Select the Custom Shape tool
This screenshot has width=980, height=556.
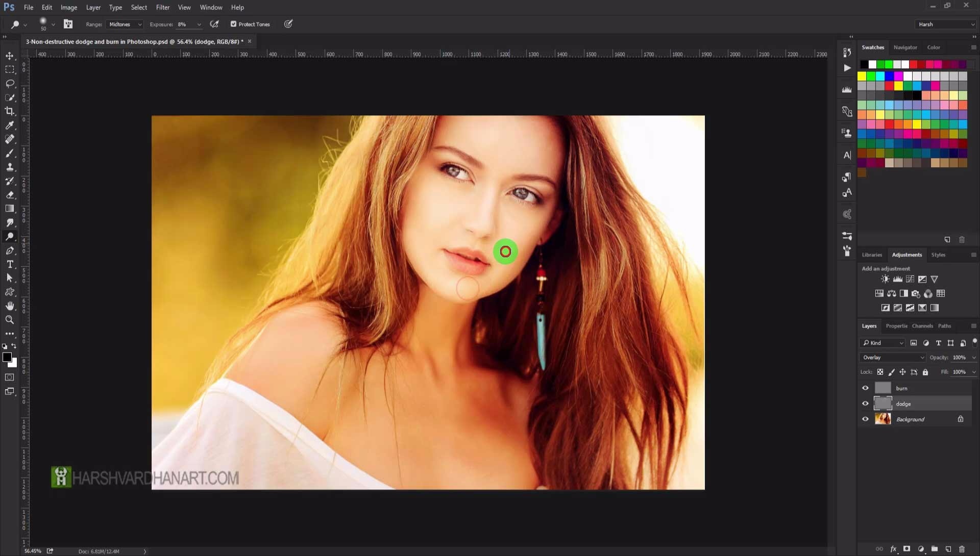[10, 292]
